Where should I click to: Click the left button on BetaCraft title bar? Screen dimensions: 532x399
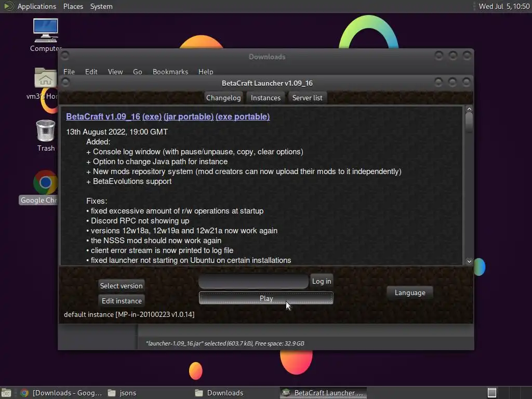tap(65, 83)
